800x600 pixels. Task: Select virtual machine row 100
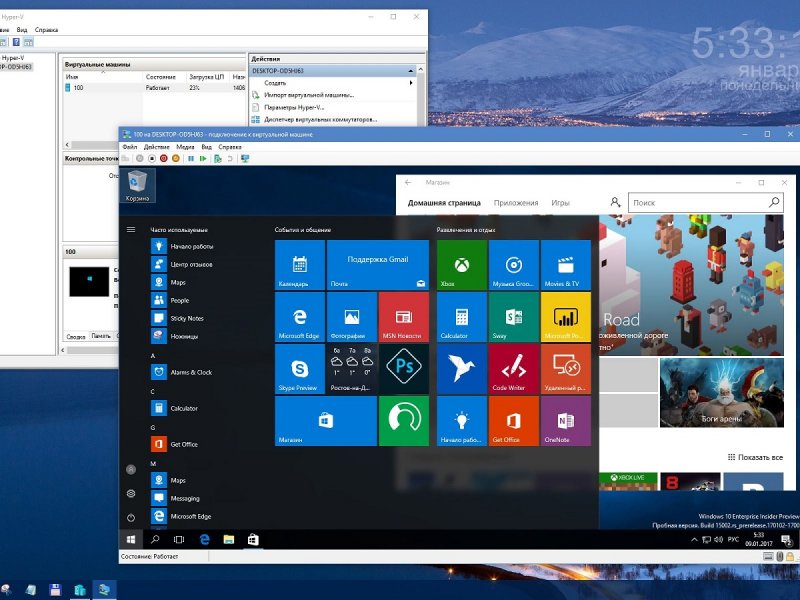155,88
